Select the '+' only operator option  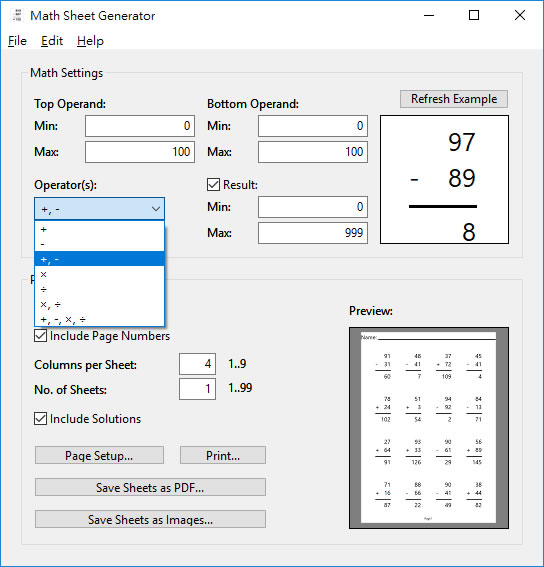click(99, 229)
